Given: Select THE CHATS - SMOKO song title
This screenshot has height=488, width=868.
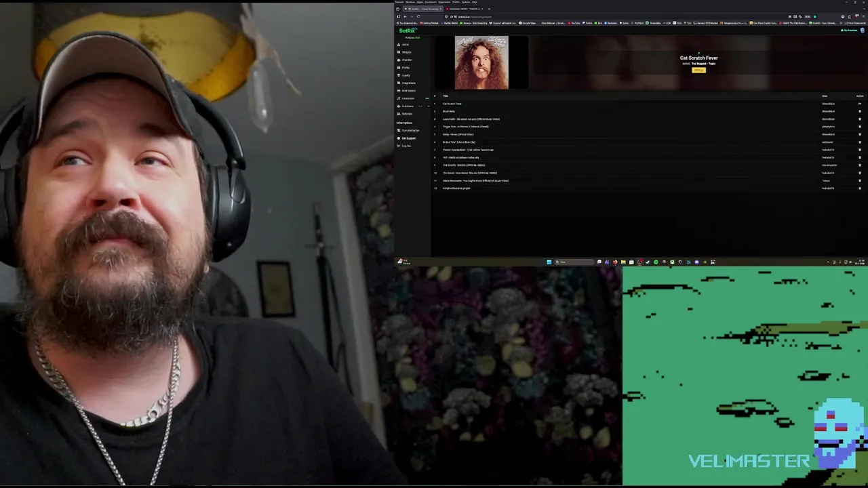Looking at the screenshot, I should (x=464, y=165).
